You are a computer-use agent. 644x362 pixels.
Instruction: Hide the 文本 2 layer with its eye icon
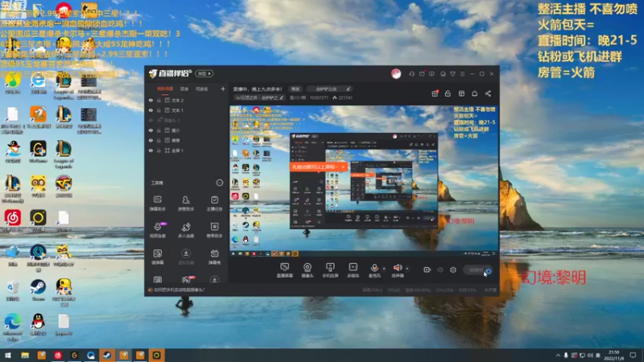151,100
